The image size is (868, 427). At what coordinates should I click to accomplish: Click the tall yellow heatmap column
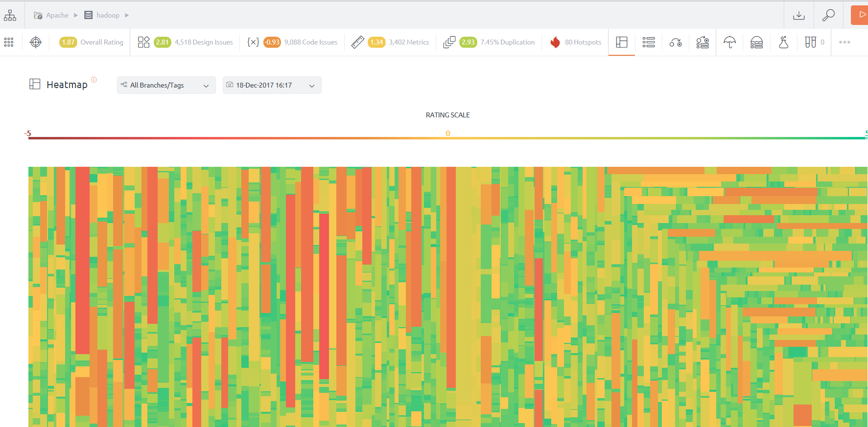[x=464, y=293]
